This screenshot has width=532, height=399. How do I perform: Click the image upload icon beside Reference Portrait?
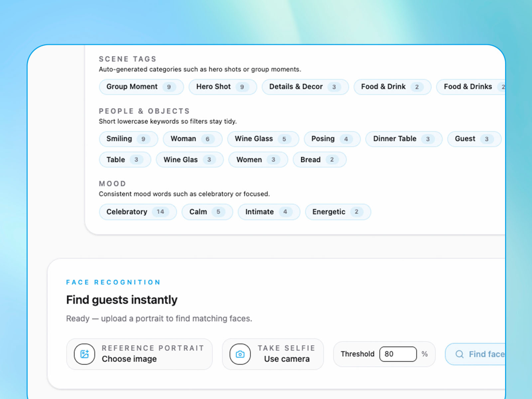84,354
